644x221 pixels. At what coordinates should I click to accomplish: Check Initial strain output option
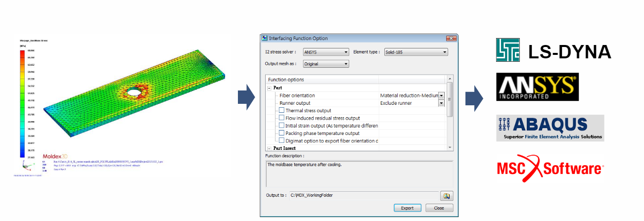click(282, 126)
